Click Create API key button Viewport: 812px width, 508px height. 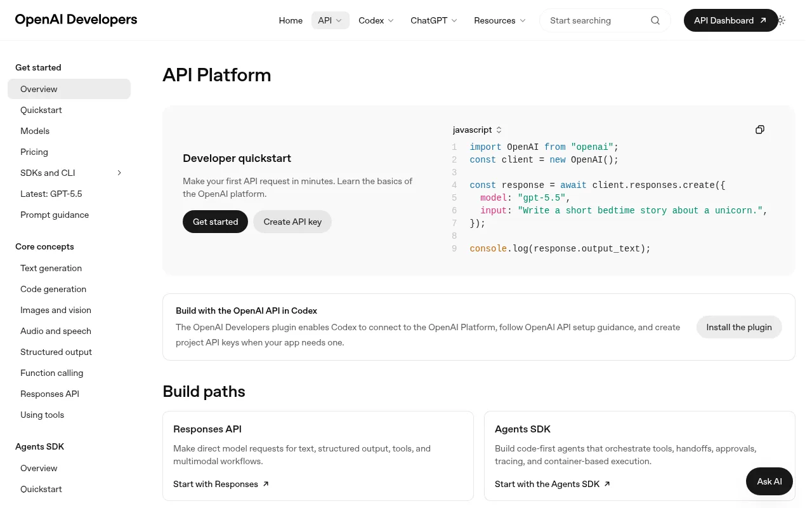[x=292, y=222]
